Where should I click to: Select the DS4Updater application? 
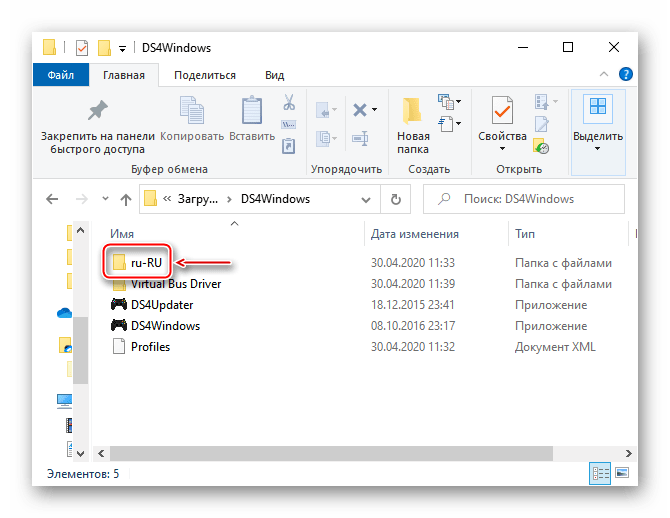pyautogui.click(x=152, y=305)
